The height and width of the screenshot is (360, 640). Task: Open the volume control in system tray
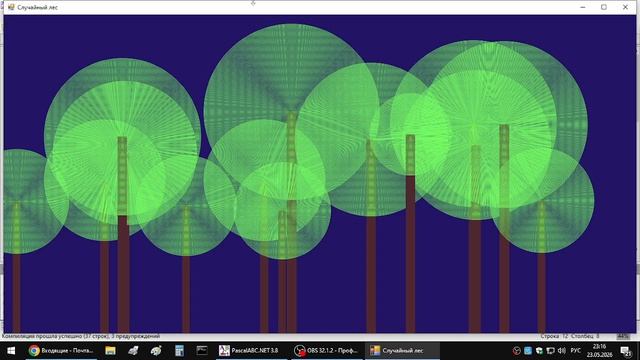pyautogui.click(x=562, y=351)
